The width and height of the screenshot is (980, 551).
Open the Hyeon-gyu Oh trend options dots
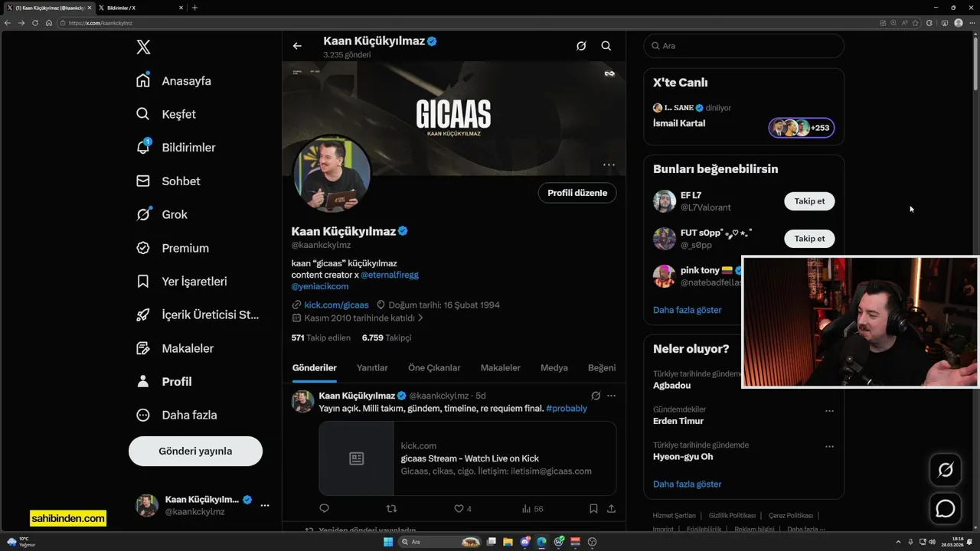(x=829, y=446)
